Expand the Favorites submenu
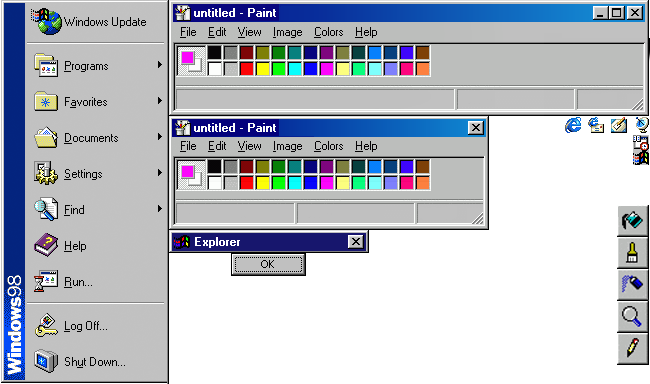The image size is (650, 384). 96,102
